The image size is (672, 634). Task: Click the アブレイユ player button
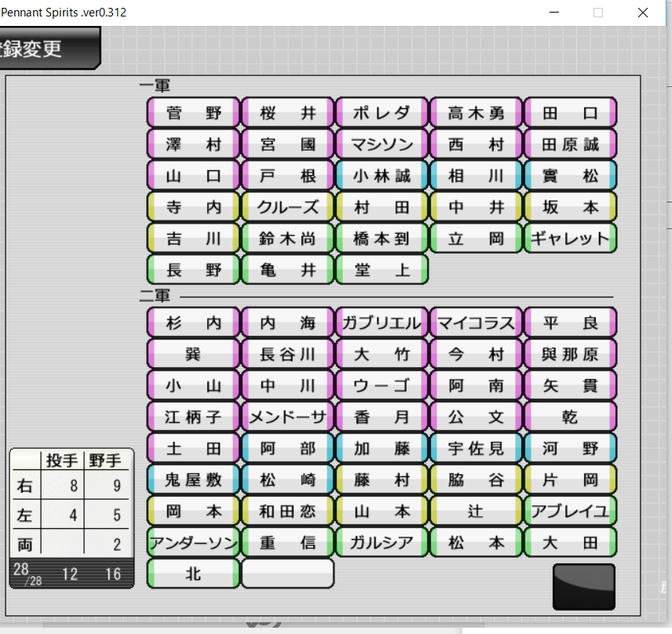pyautogui.click(x=571, y=511)
